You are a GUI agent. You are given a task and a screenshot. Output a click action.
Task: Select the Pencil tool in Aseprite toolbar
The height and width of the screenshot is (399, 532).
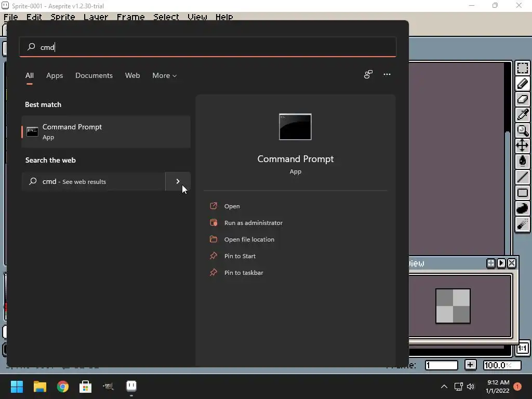coord(523,84)
